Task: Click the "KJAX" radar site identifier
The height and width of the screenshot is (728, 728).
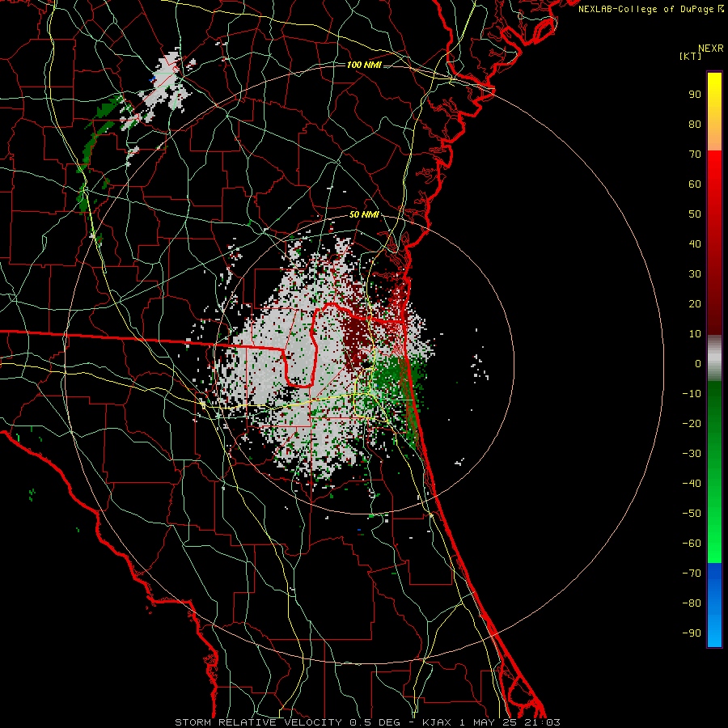Action: coord(438,722)
